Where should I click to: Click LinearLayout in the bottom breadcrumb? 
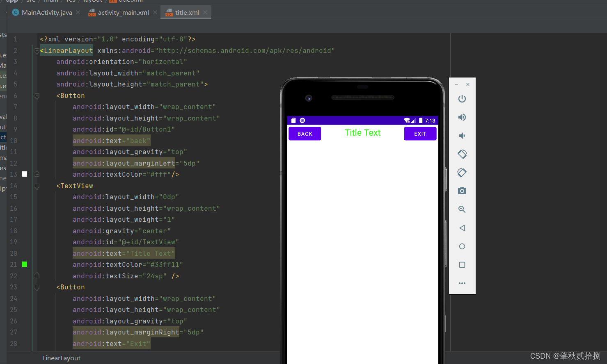tap(61, 358)
